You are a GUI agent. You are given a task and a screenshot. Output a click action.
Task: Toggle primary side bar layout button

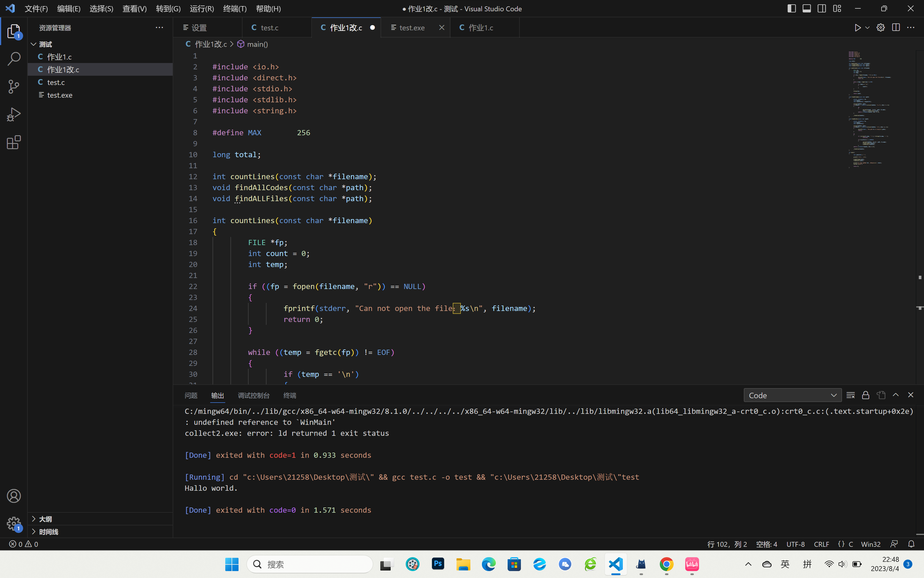pos(791,8)
